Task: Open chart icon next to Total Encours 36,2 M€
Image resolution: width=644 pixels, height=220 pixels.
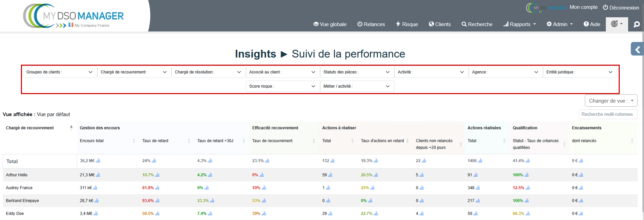Action: point(98,161)
